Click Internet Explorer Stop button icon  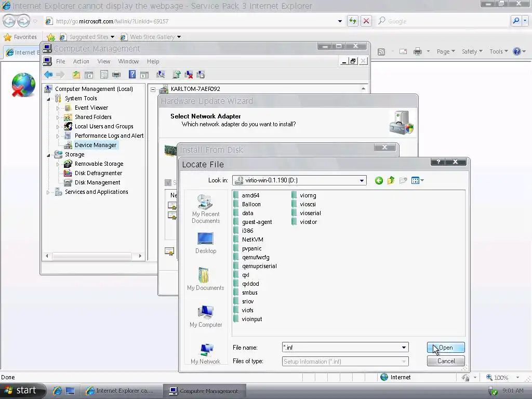[x=366, y=21]
